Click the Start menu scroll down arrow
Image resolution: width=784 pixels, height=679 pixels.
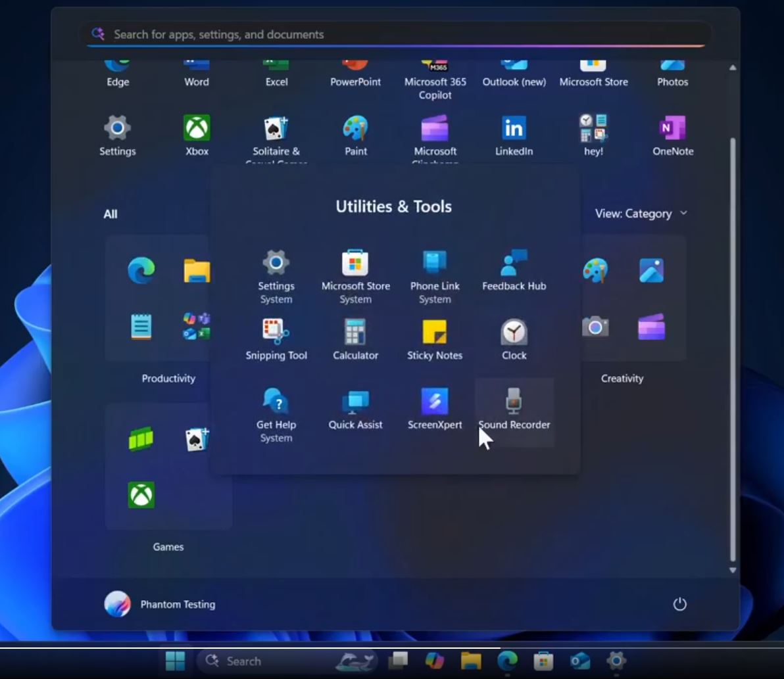coord(733,571)
